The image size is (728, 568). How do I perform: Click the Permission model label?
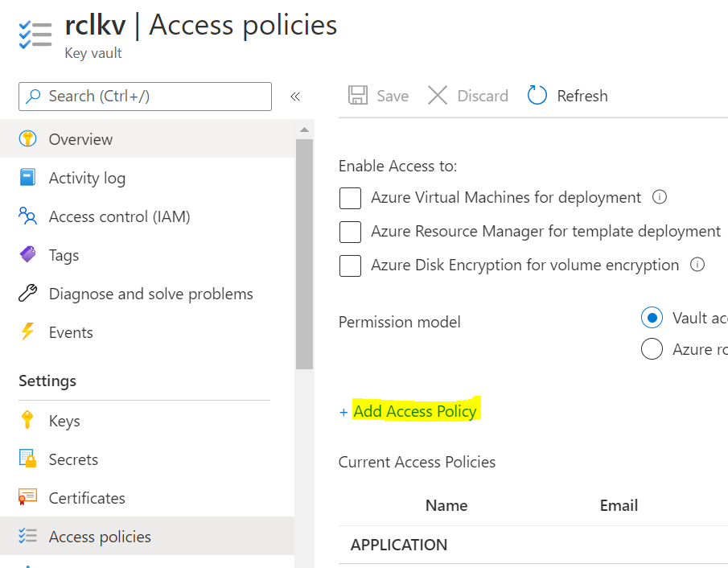(399, 321)
